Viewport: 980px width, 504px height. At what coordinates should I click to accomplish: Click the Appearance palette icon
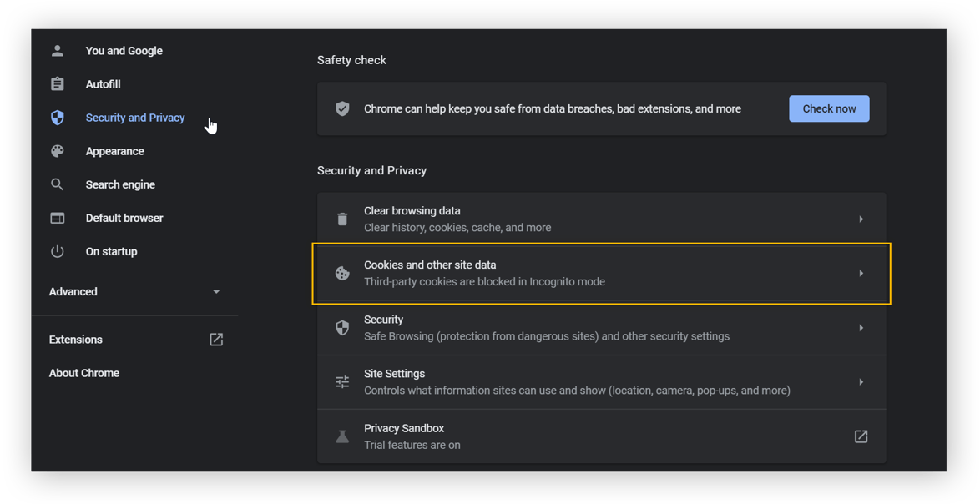(58, 151)
